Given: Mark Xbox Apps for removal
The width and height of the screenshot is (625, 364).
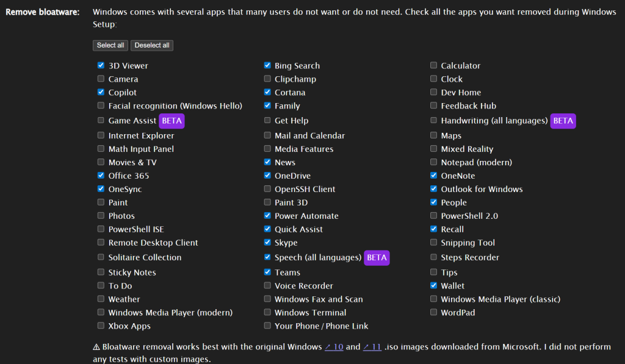Looking at the screenshot, I should point(101,326).
